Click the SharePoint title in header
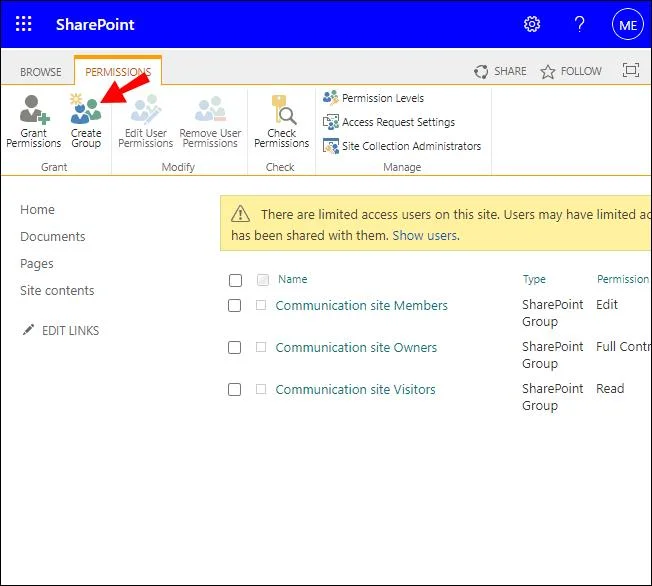The image size is (652, 586). pyautogui.click(x=95, y=25)
